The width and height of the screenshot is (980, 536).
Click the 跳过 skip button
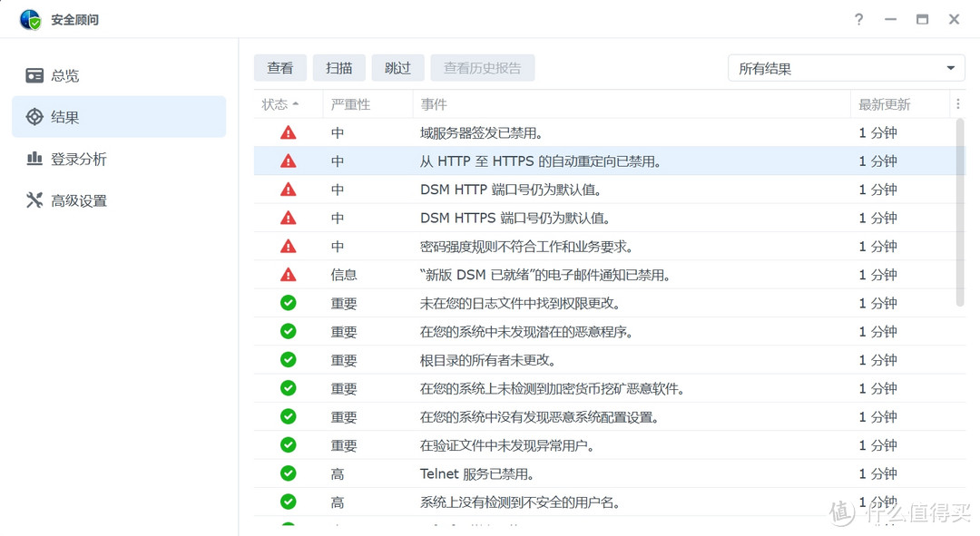397,68
